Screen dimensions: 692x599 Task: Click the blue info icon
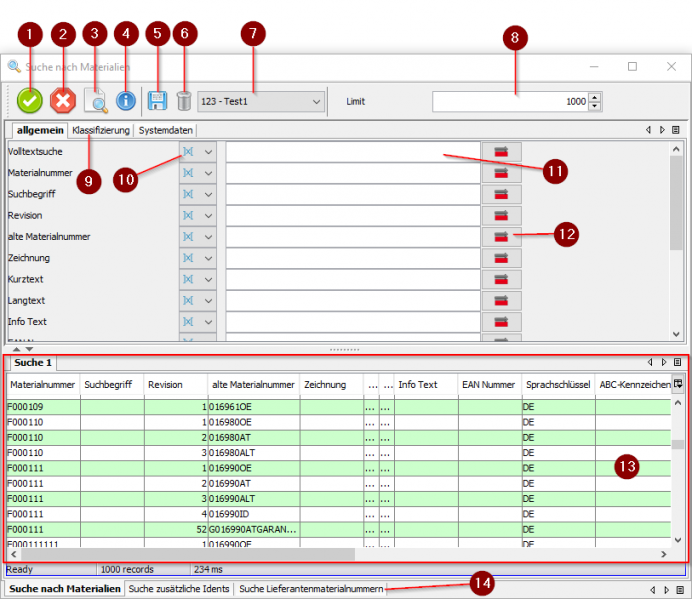coord(126,101)
